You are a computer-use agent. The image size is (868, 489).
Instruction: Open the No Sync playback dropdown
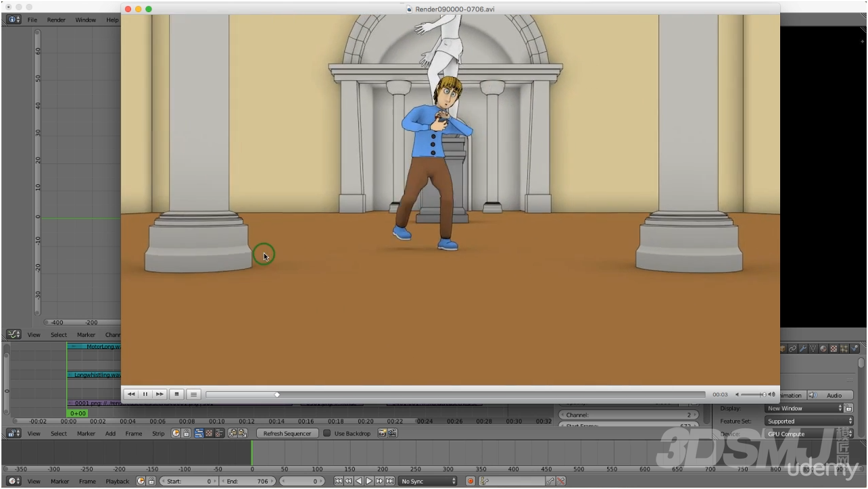(427, 481)
